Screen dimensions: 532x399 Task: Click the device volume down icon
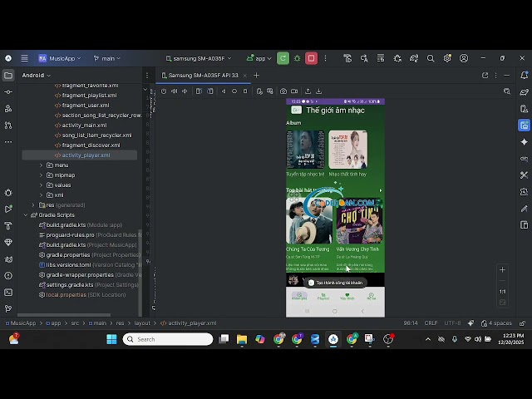185,91
